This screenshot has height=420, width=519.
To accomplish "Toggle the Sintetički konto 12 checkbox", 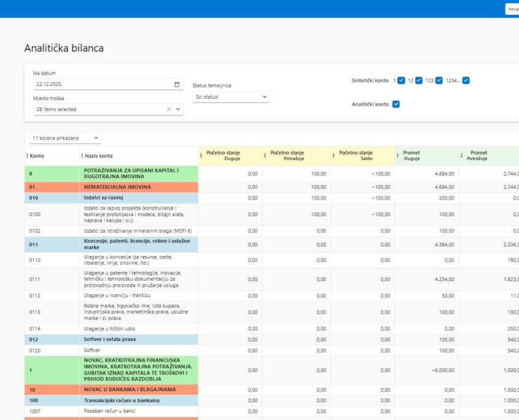I will (419, 80).
